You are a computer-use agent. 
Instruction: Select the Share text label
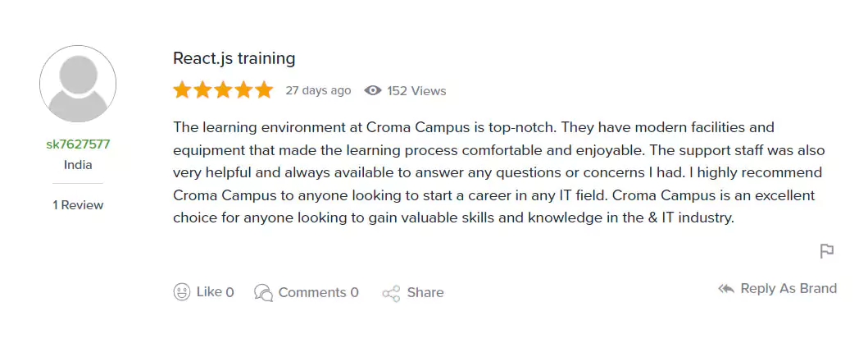coord(425,292)
